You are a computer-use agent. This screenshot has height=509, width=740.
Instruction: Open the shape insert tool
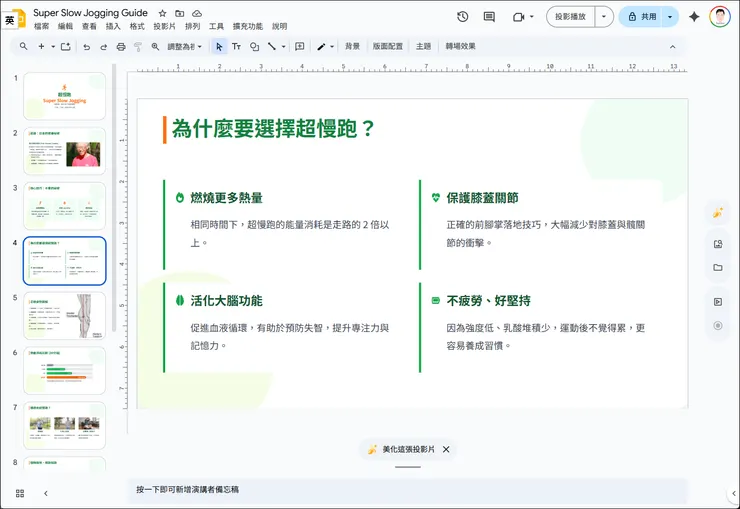(254, 46)
